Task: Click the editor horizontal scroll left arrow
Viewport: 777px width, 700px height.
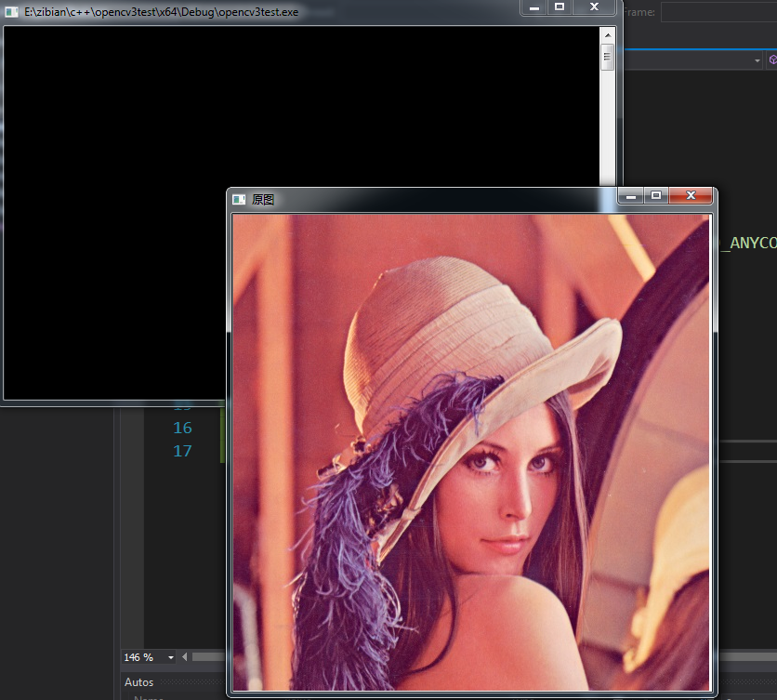Action: 184,657
